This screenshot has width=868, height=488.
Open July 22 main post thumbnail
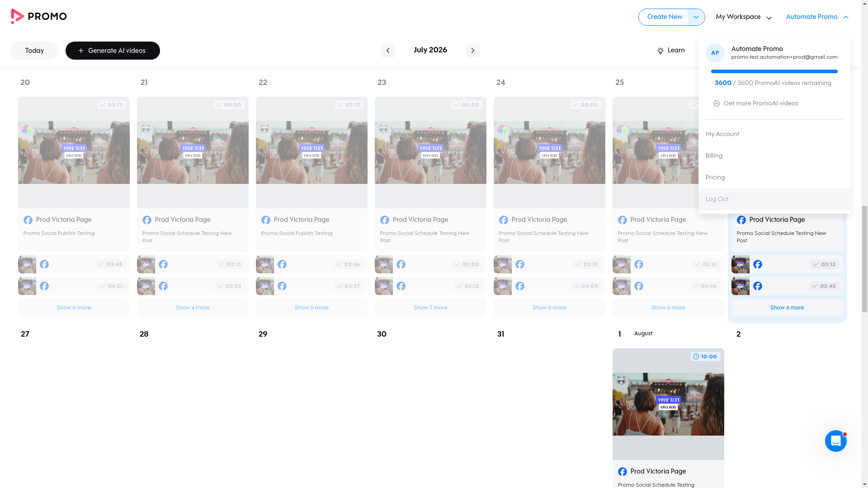pos(311,152)
